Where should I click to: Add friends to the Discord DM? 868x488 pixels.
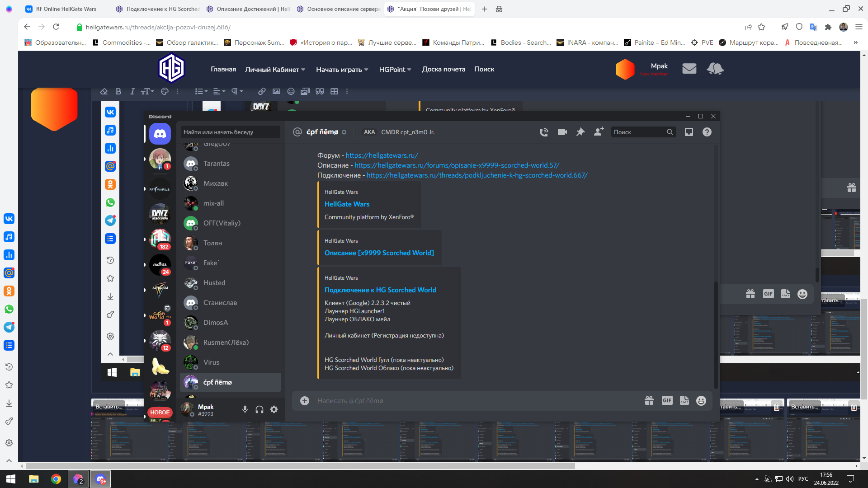click(x=599, y=131)
